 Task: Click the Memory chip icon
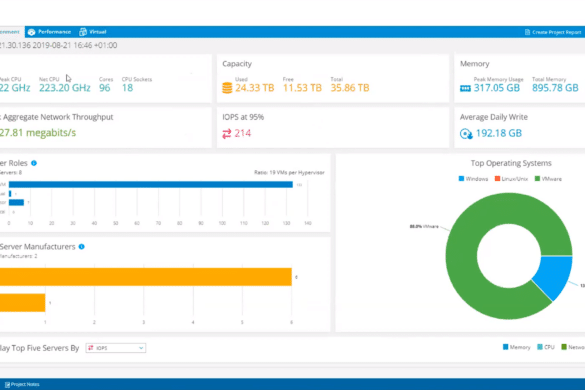[465, 88]
